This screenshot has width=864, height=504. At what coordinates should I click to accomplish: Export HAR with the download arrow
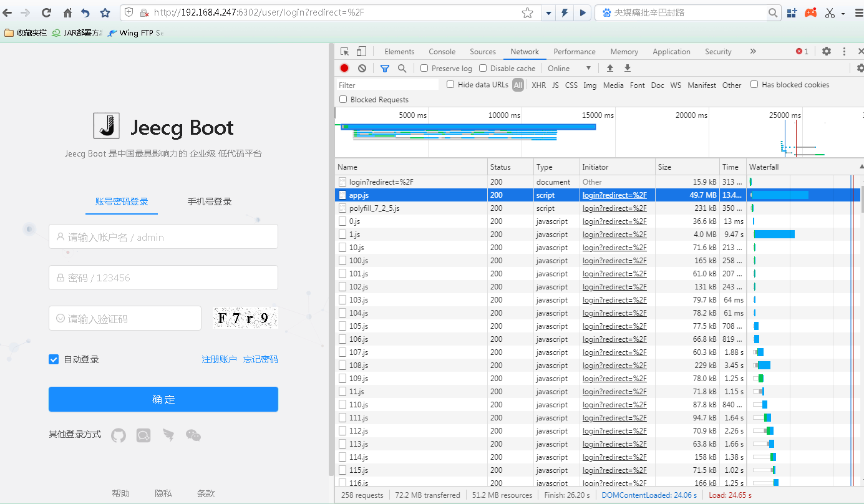pos(628,68)
